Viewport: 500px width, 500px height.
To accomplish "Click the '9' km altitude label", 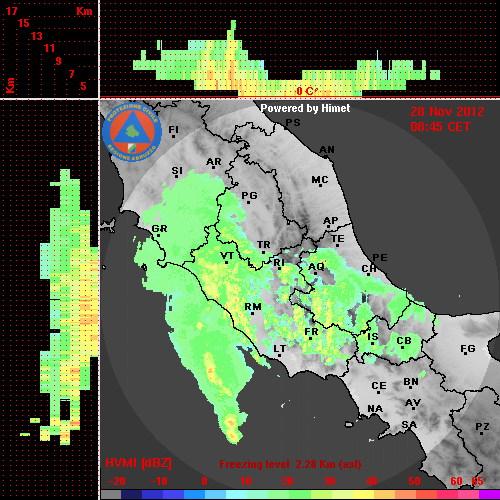I will point(59,61).
